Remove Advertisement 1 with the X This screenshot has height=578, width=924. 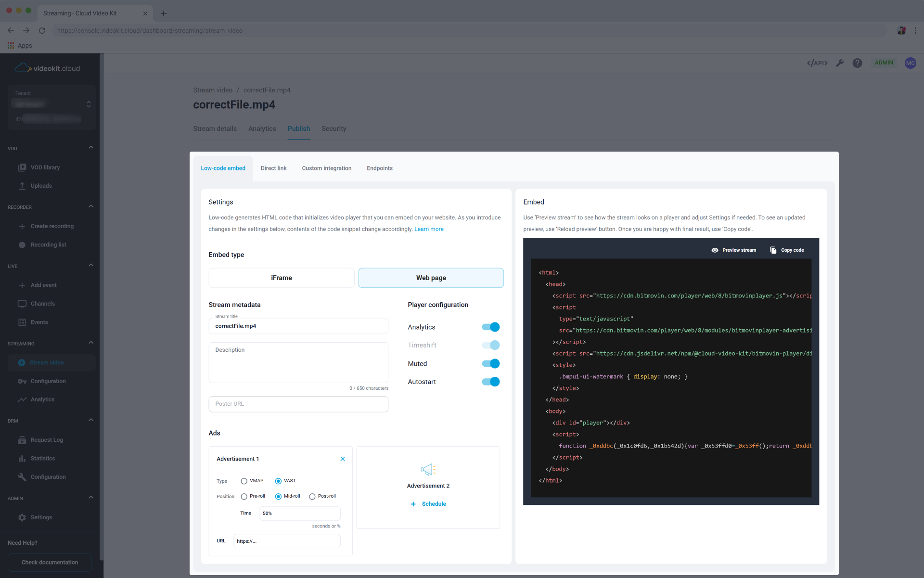[x=343, y=459]
